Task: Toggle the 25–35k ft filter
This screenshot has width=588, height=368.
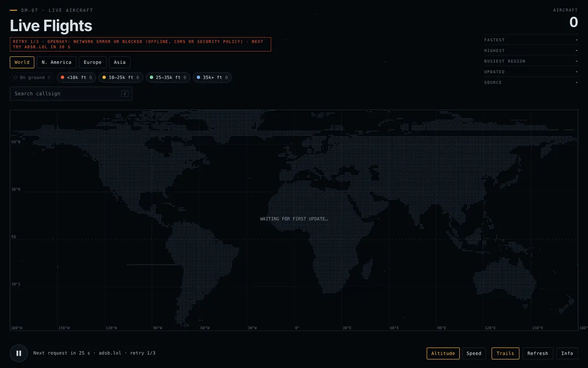Action: tap(168, 78)
